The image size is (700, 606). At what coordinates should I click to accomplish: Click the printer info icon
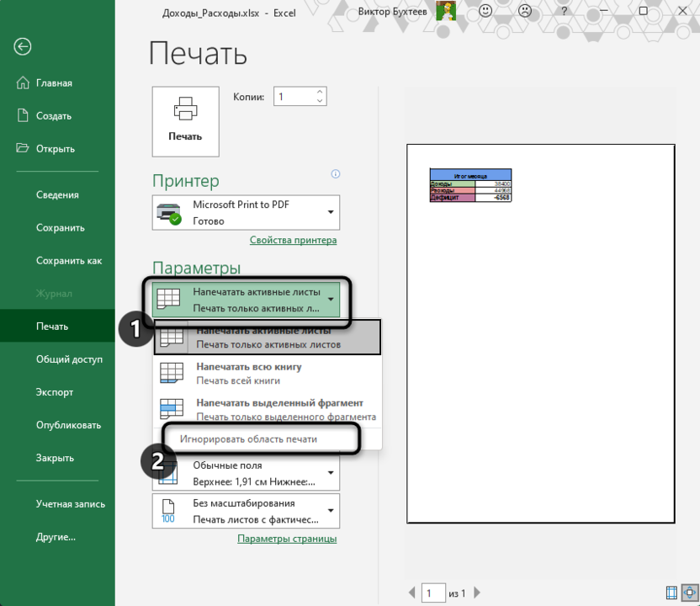pos(336,174)
